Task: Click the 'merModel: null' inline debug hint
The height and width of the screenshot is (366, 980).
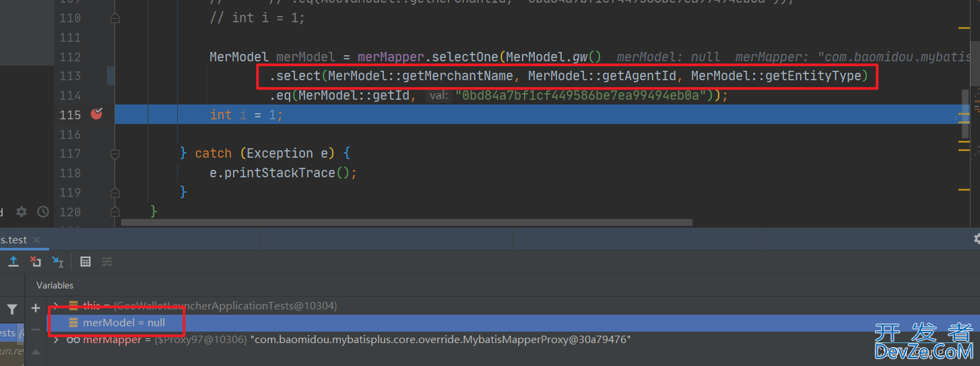Action: coord(668,57)
